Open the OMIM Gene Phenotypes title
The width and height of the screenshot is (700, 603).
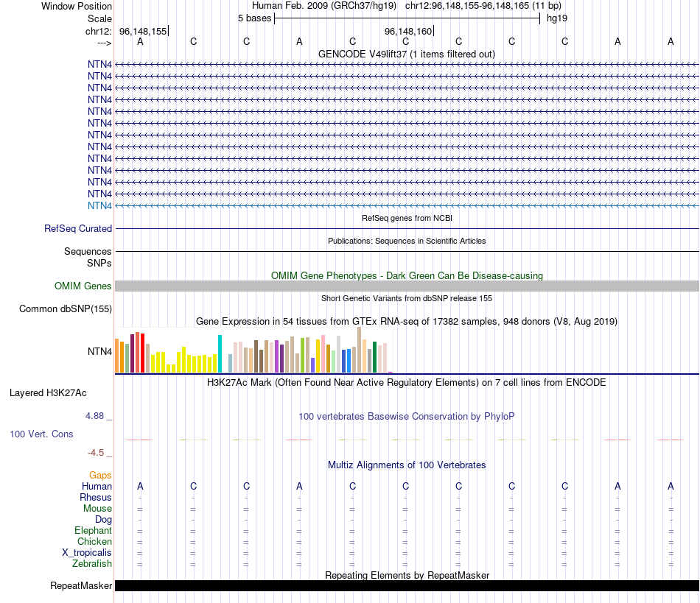pyautogui.click(x=407, y=275)
